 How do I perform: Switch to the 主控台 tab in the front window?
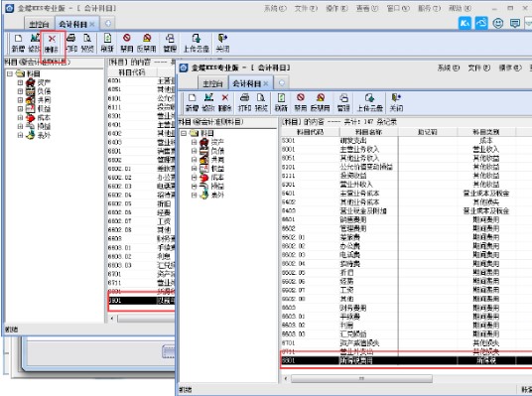(212, 83)
